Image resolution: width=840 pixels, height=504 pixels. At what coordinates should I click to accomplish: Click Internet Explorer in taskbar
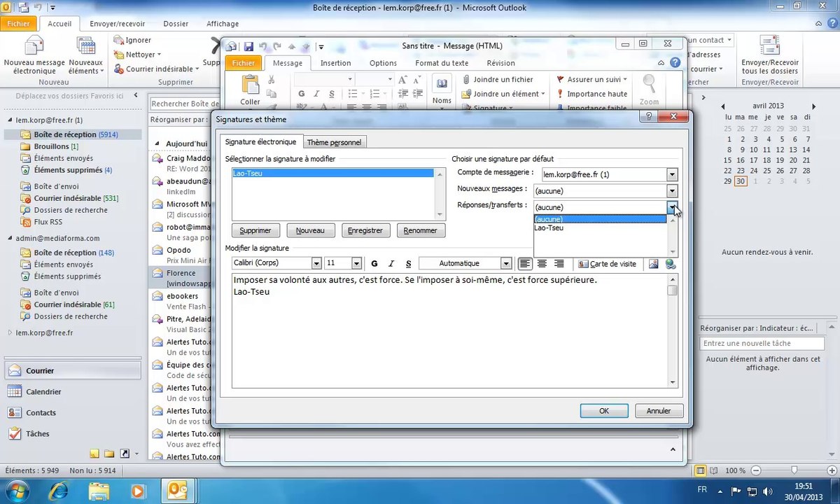[57, 490]
